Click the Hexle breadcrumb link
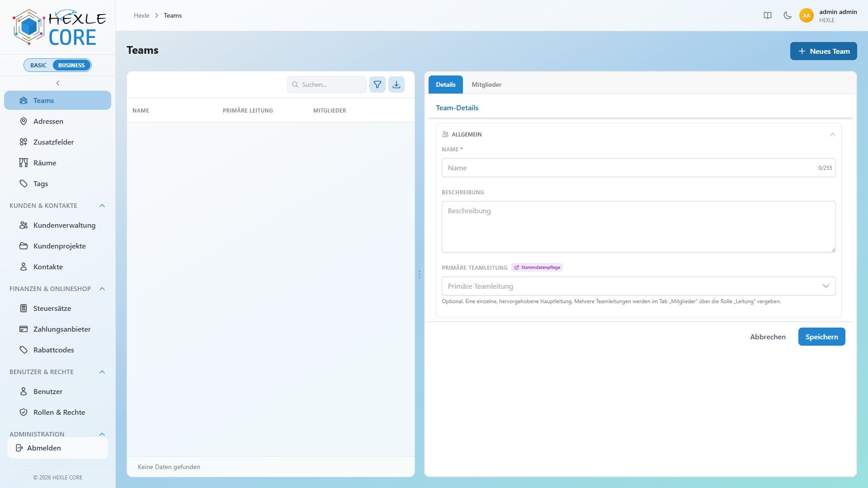Image resolution: width=868 pixels, height=488 pixels. [142, 15]
